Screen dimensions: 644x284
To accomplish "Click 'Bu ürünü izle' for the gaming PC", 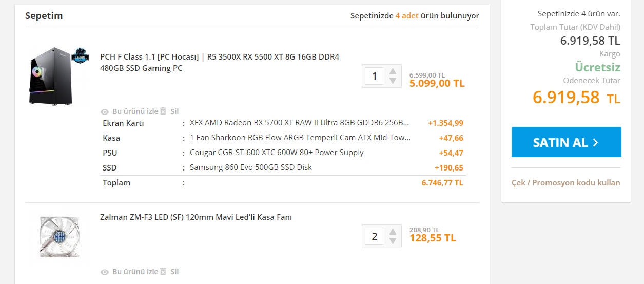I will coord(135,111).
